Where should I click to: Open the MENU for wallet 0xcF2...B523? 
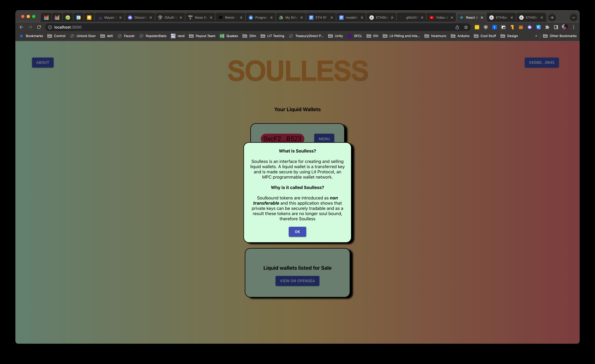[324, 138]
